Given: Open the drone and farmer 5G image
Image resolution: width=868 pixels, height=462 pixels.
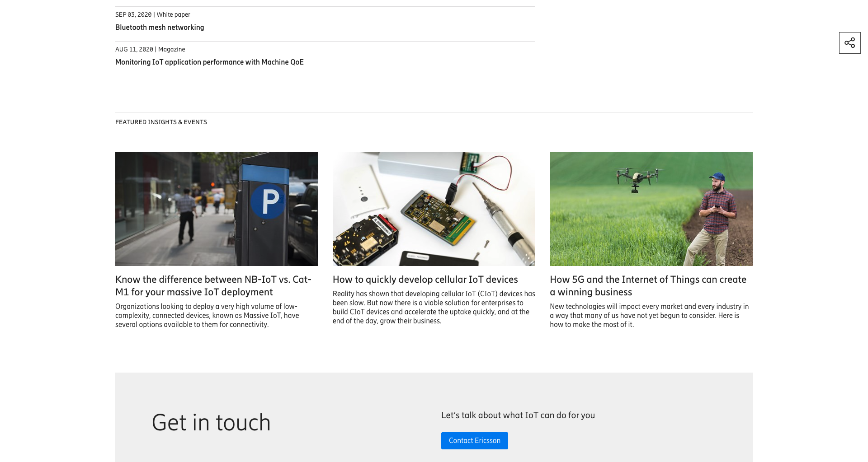Looking at the screenshot, I should [651, 209].
